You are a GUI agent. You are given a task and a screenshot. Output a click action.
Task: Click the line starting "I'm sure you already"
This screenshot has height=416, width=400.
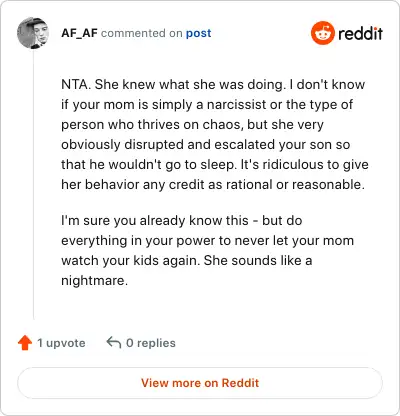click(182, 220)
